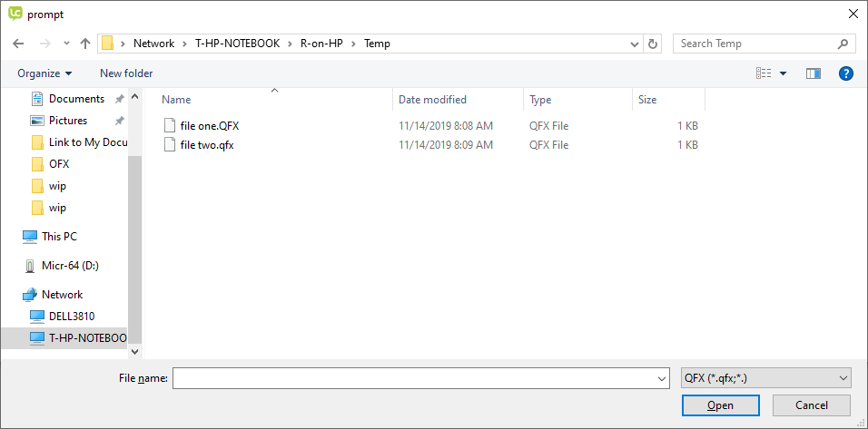Click the Back navigation arrow
The image size is (868, 429).
pyautogui.click(x=18, y=44)
